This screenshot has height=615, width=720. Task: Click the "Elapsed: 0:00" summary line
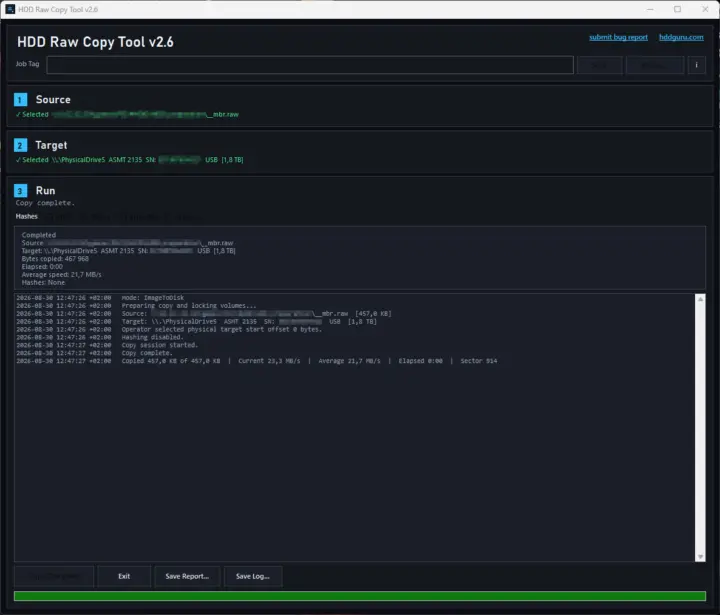(x=42, y=267)
